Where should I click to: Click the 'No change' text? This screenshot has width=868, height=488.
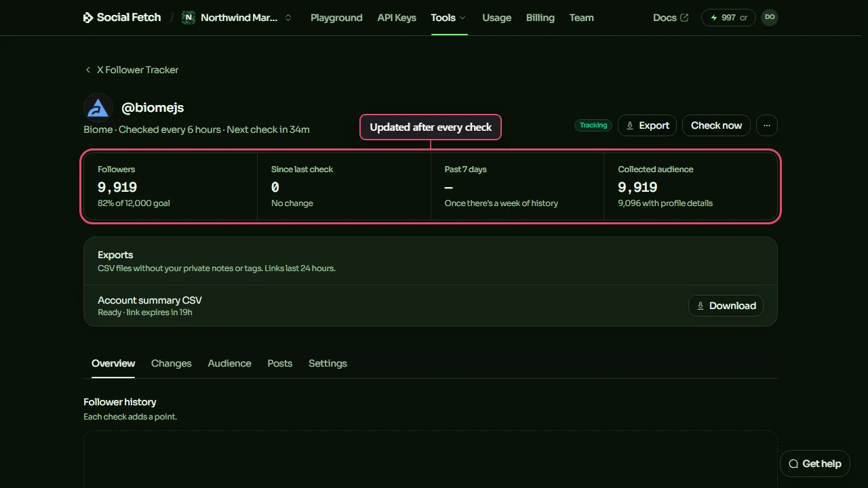click(292, 203)
